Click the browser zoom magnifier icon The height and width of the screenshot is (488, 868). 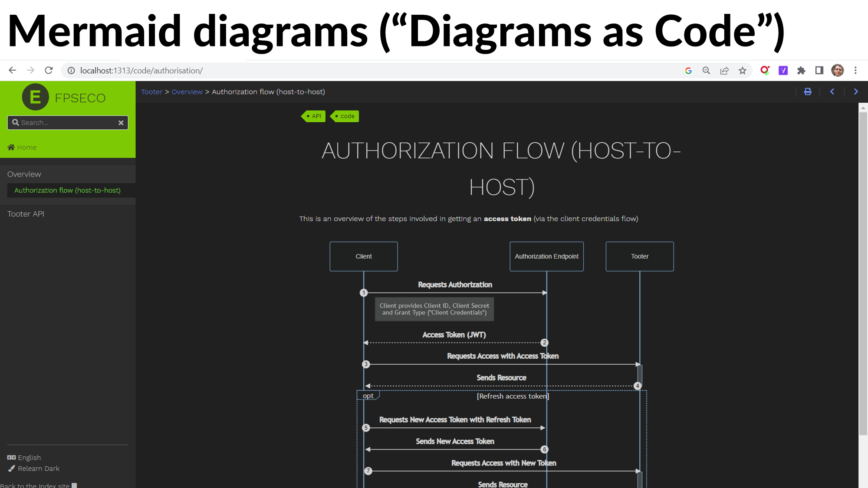click(x=706, y=70)
